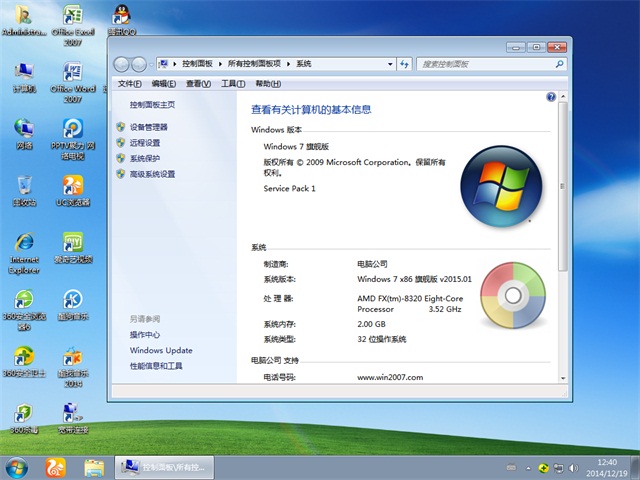
Task: Click the Windows Update link
Action: [x=160, y=351]
